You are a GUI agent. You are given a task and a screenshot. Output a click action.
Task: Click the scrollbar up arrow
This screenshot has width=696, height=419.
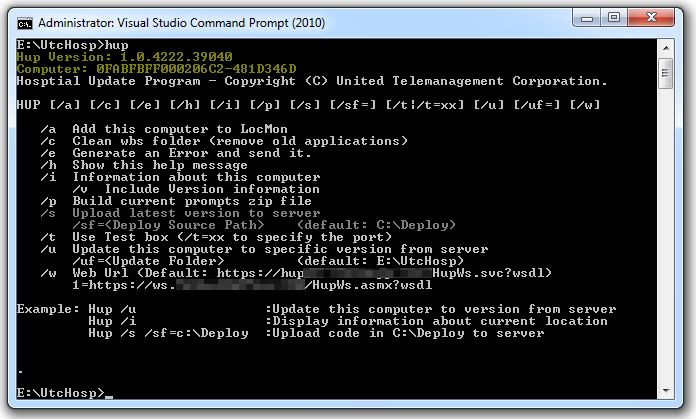point(667,48)
